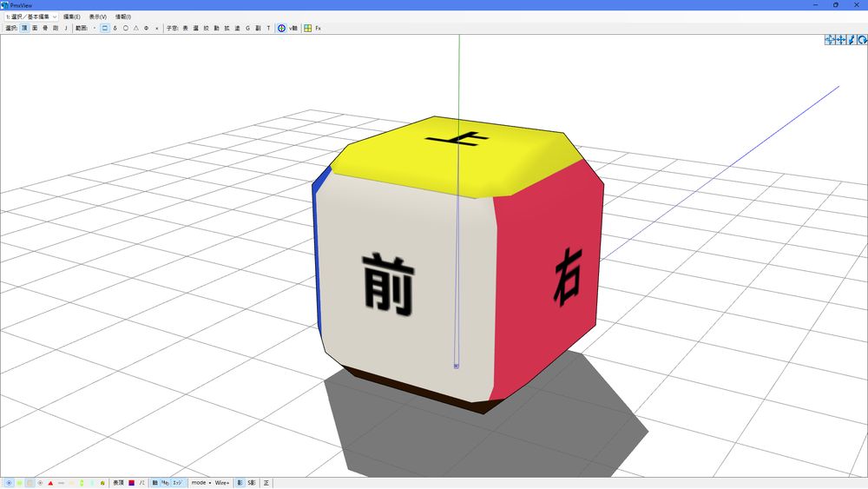Toggle joint (J) selection mode
Screen dimensions: 868x489
coord(66,28)
